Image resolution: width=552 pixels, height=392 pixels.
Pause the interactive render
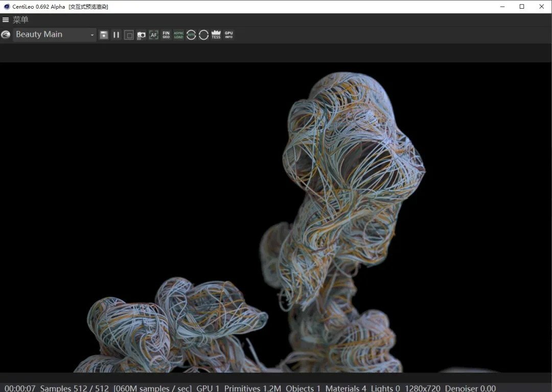pos(116,35)
